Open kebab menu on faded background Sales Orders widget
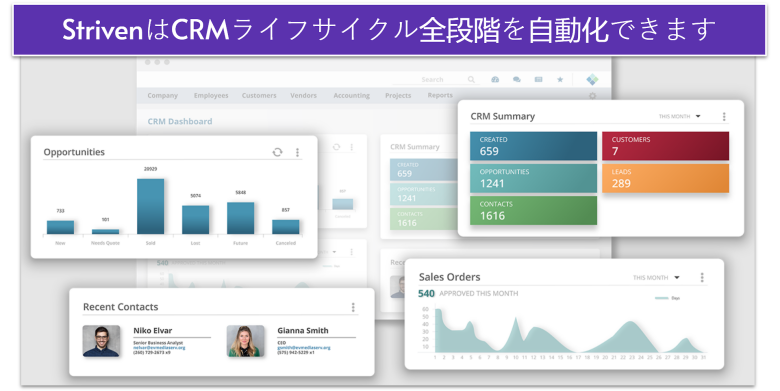The height and width of the screenshot is (391, 780). click(352, 252)
